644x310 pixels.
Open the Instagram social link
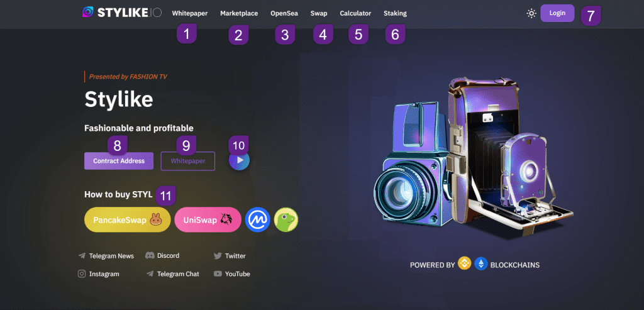[99, 274]
